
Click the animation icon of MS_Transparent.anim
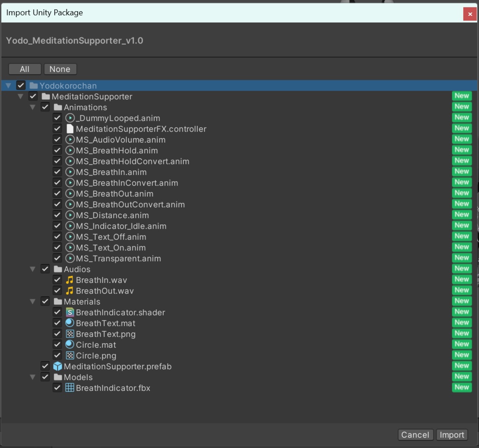(70, 258)
